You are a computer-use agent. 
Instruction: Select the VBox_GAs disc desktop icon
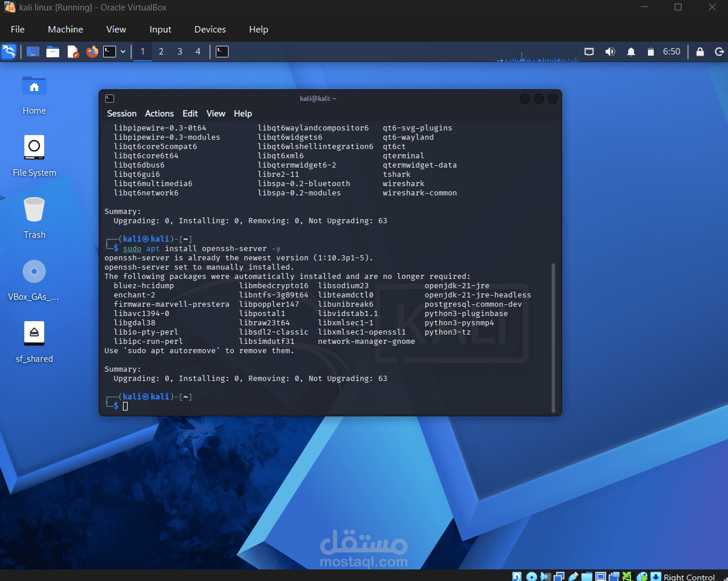point(34,281)
